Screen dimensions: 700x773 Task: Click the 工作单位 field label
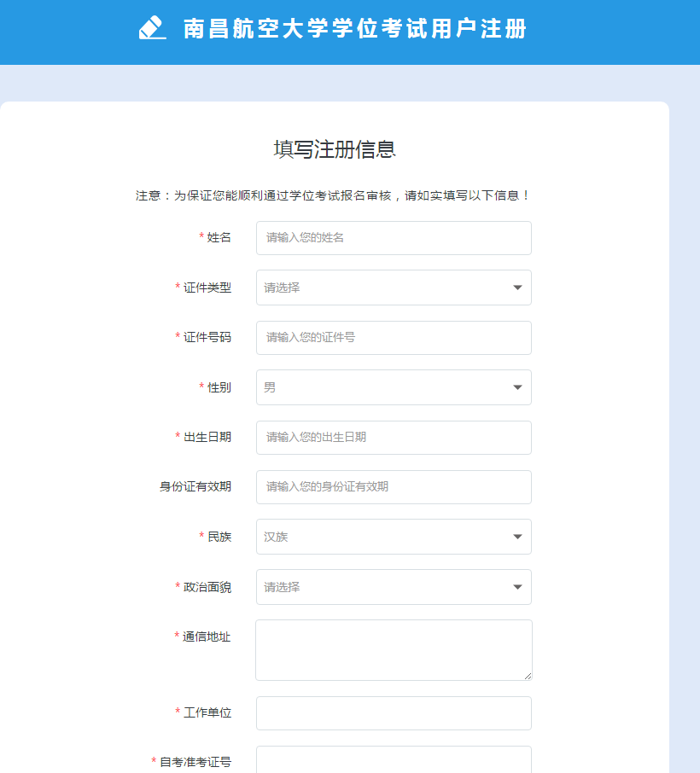207,713
